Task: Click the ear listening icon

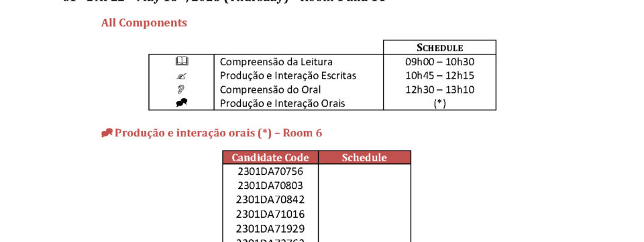Action: [x=182, y=89]
